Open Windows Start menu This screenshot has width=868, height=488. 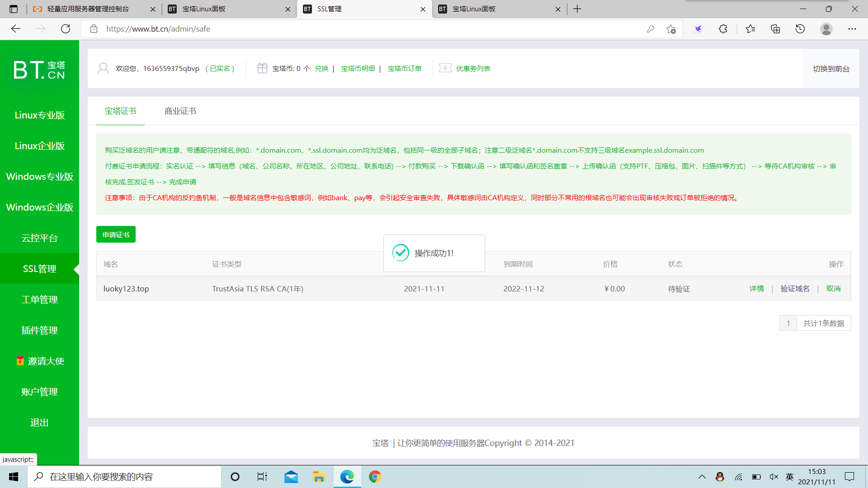14,477
